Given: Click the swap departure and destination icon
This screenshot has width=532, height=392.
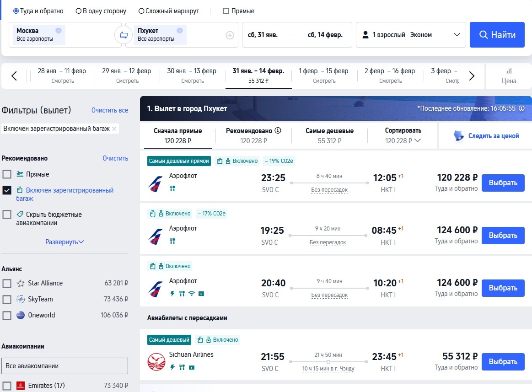Looking at the screenshot, I should click(x=123, y=34).
